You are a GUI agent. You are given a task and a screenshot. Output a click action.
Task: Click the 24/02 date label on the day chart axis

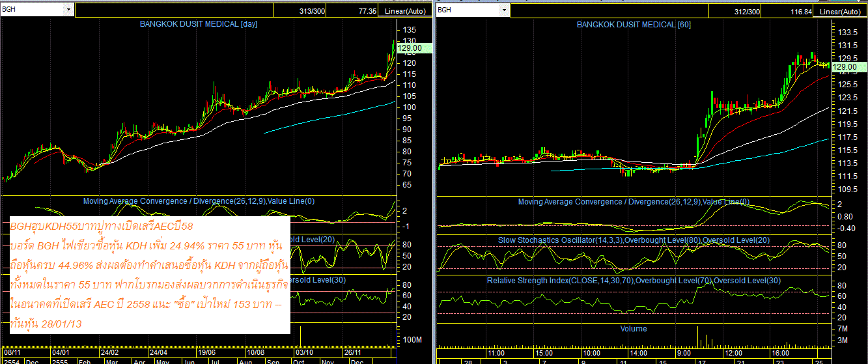109,352
